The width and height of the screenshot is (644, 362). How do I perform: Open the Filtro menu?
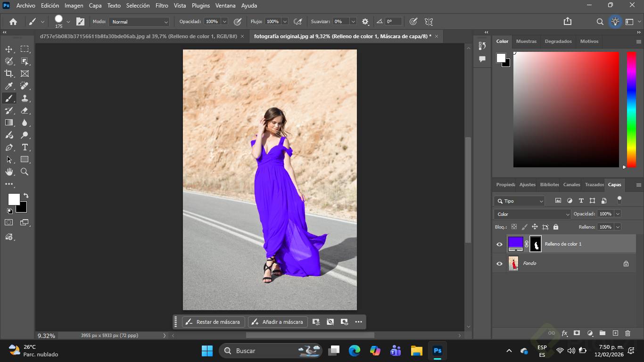162,6
